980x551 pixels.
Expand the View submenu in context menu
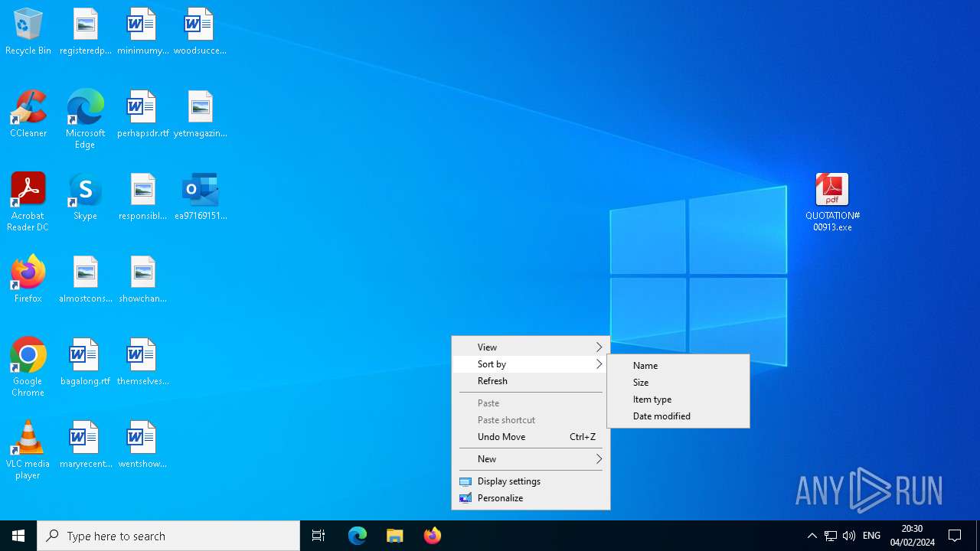(531, 347)
